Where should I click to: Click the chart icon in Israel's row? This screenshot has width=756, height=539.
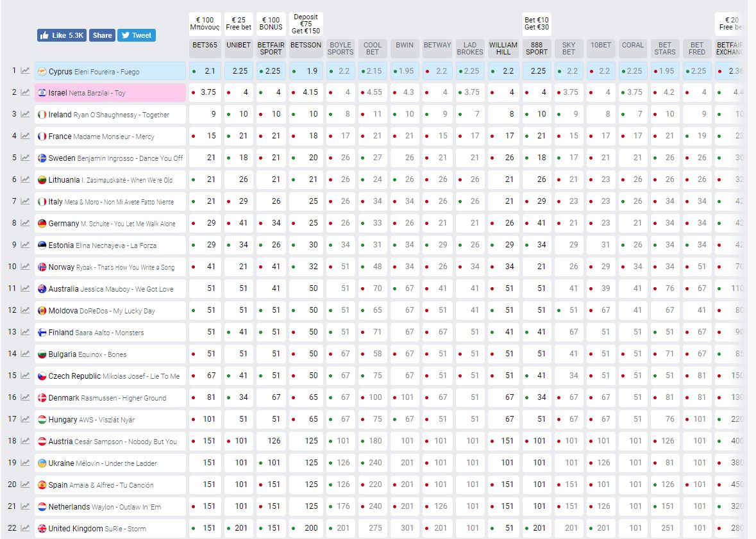25,93
